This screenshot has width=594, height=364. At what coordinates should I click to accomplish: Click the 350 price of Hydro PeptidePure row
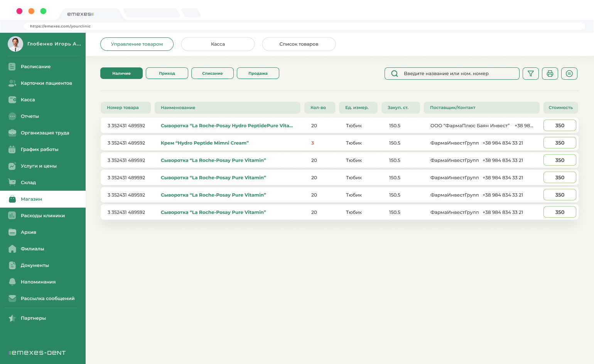(x=560, y=126)
